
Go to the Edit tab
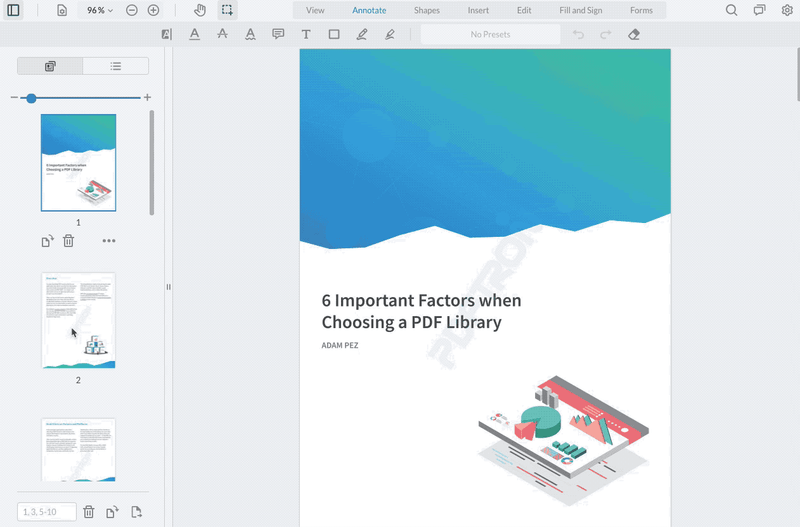pos(524,10)
